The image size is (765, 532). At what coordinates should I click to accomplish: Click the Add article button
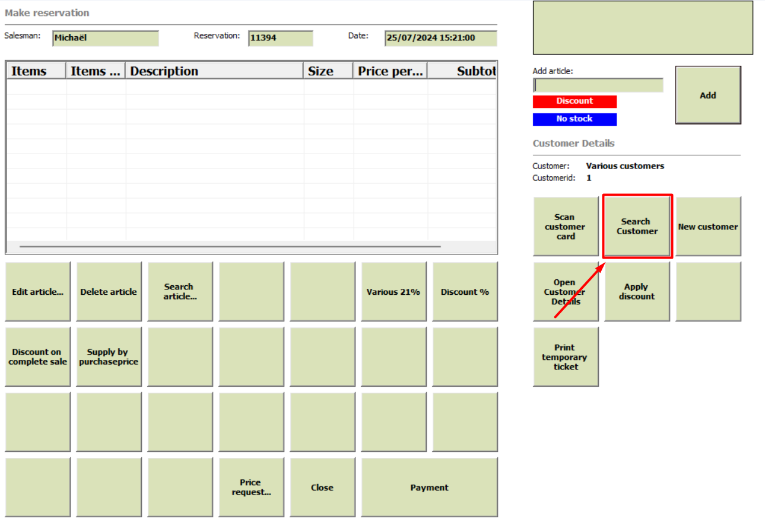708,95
